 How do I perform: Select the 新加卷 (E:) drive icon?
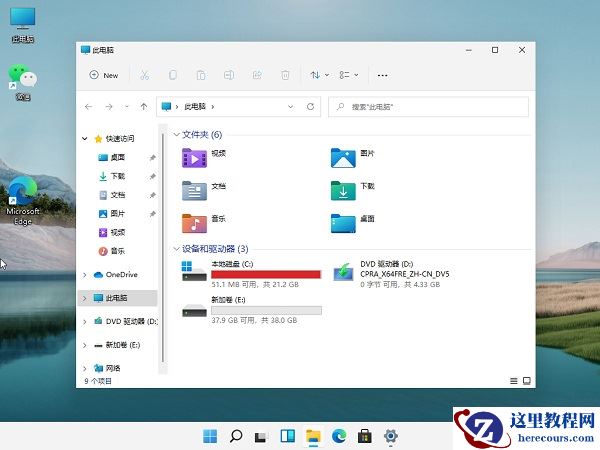194,310
